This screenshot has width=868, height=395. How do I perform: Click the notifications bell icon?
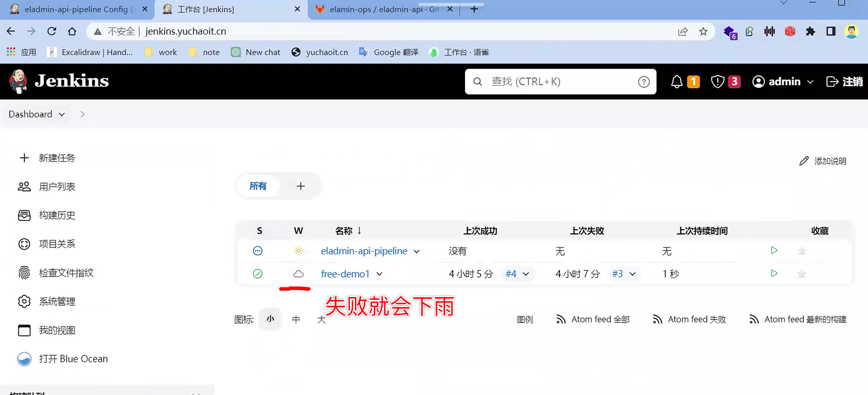(x=676, y=82)
